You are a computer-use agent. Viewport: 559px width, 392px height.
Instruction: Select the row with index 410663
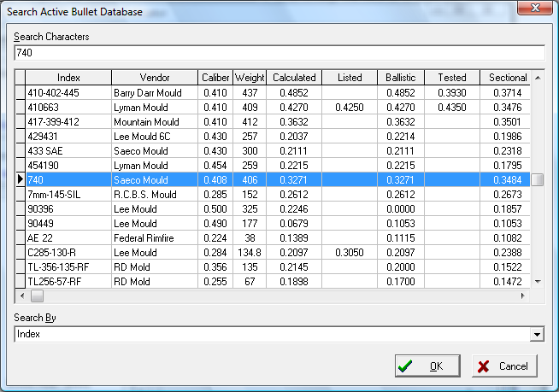click(x=273, y=108)
